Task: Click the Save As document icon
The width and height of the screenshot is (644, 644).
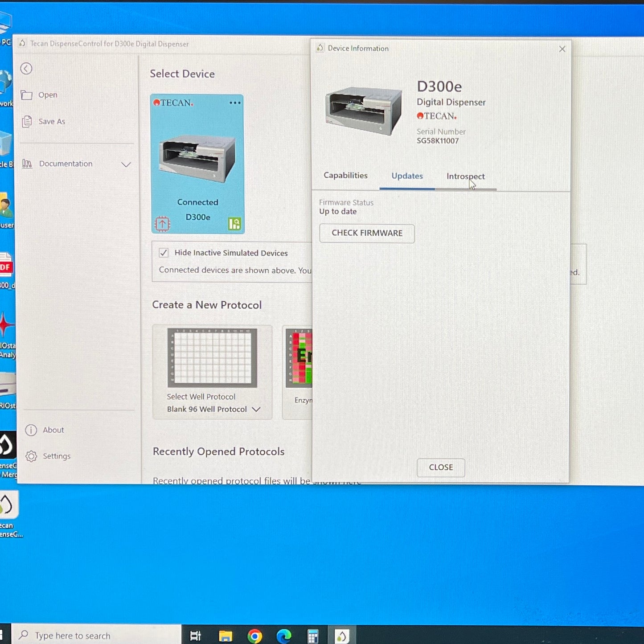Action: click(27, 121)
